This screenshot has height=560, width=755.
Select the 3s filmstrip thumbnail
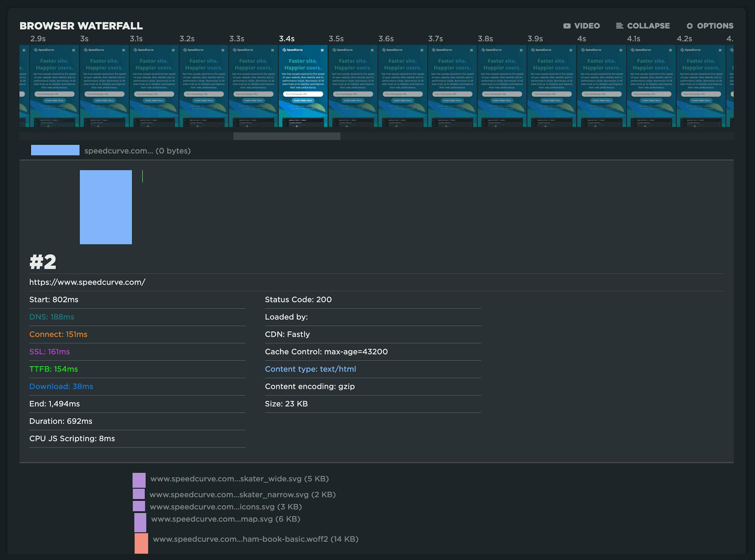coord(104,86)
